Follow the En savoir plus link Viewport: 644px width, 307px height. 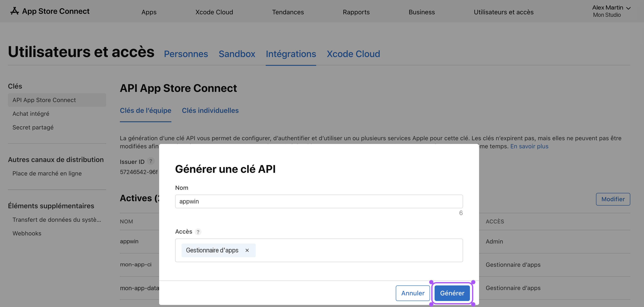click(x=529, y=146)
